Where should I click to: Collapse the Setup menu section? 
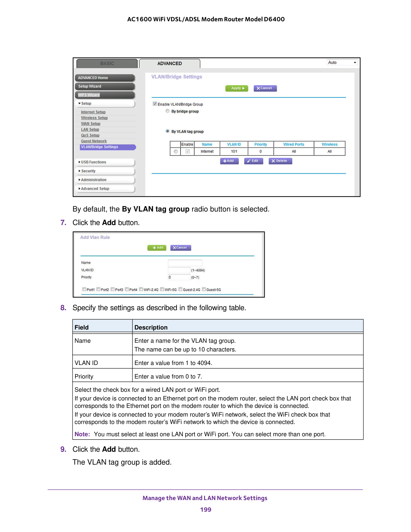(x=86, y=103)
